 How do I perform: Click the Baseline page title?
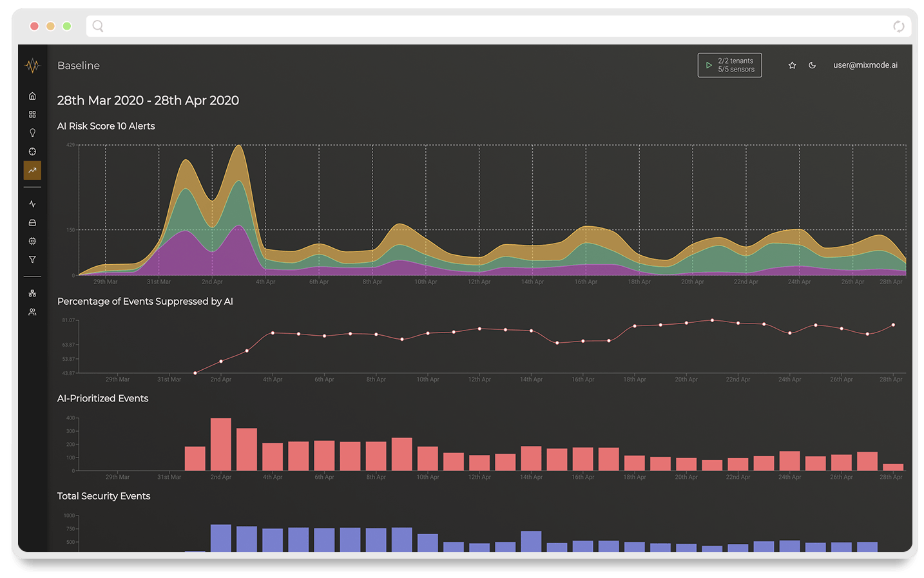tap(79, 66)
